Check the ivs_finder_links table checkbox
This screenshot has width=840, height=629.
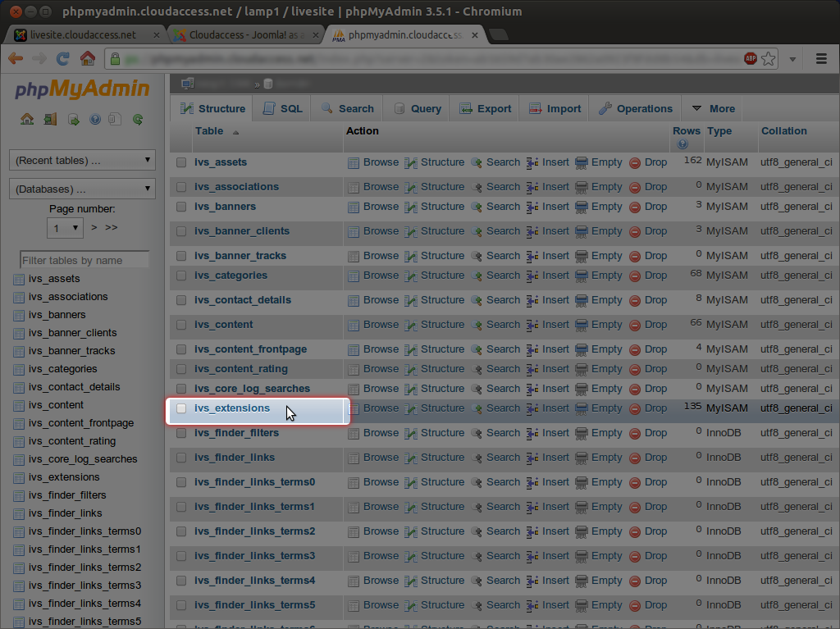point(181,458)
